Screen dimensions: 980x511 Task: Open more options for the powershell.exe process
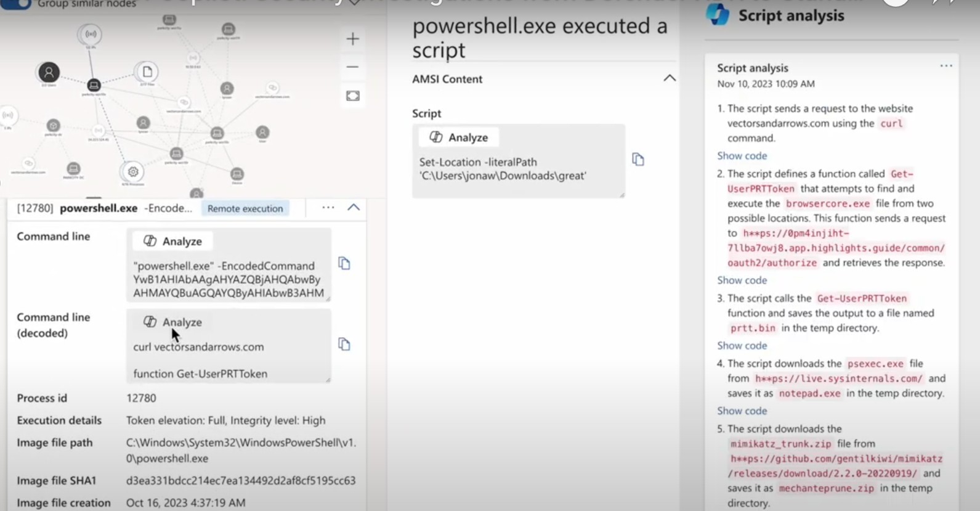point(328,208)
